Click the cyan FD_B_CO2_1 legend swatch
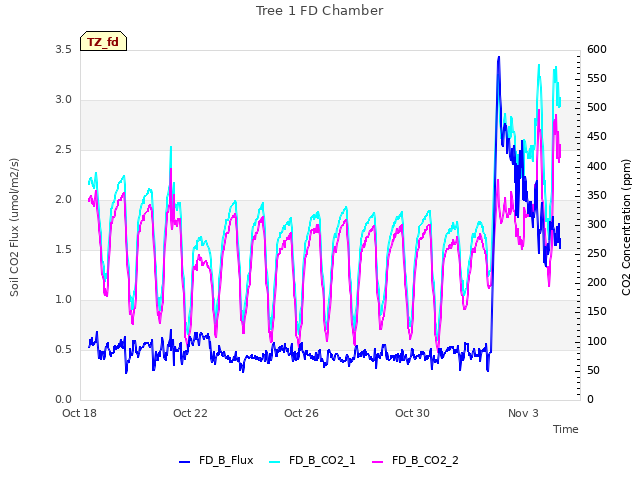 275,462
